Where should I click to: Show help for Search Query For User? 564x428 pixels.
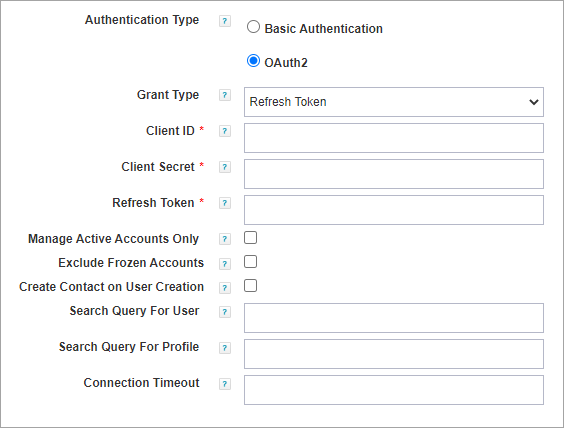(x=225, y=312)
